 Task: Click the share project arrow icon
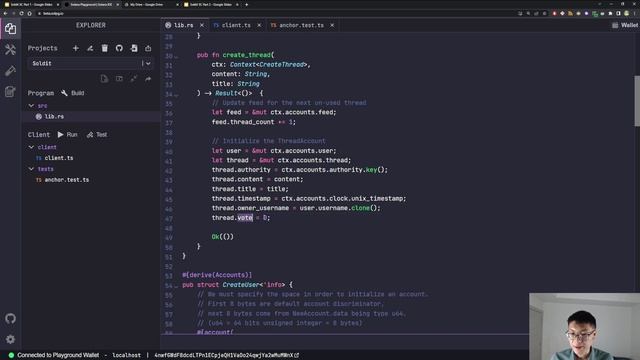click(148, 78)
